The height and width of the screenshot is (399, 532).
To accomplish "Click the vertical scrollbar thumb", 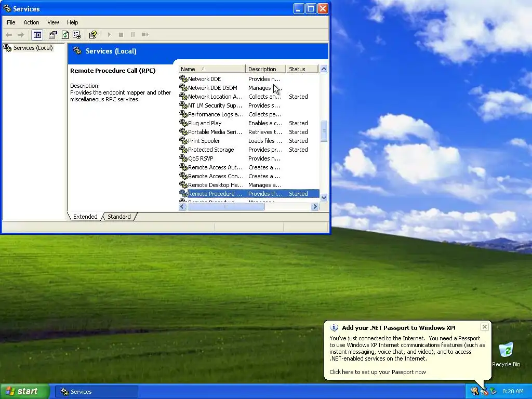I will 324,130.
